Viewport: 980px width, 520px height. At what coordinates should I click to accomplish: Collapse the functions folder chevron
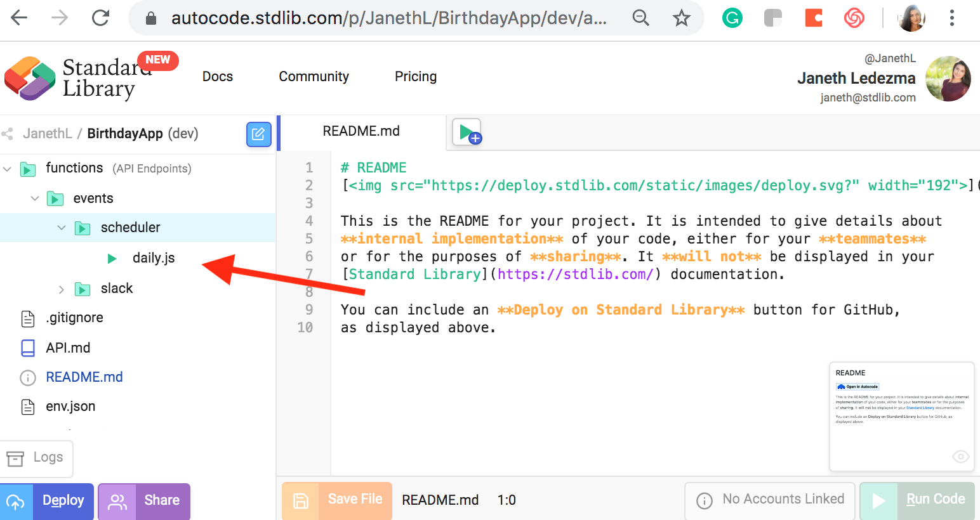[7, 169]
